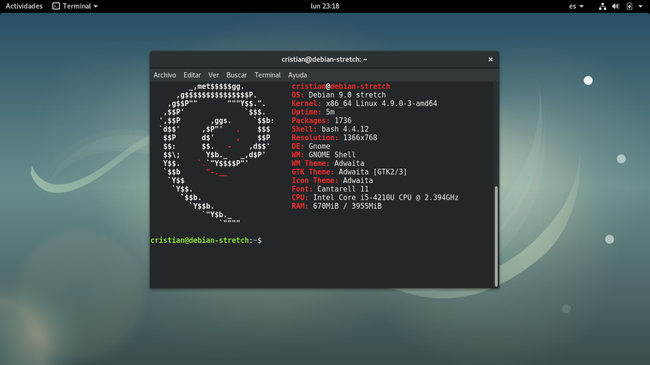Click the WM: GNOME Shell line
Screen dimensions: 650x365
pos(324,155)
